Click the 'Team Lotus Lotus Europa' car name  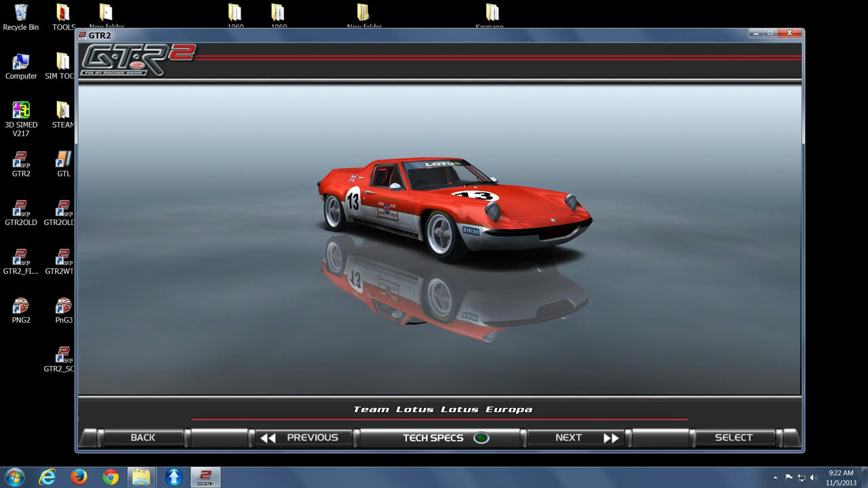click(x=443, y=409)
